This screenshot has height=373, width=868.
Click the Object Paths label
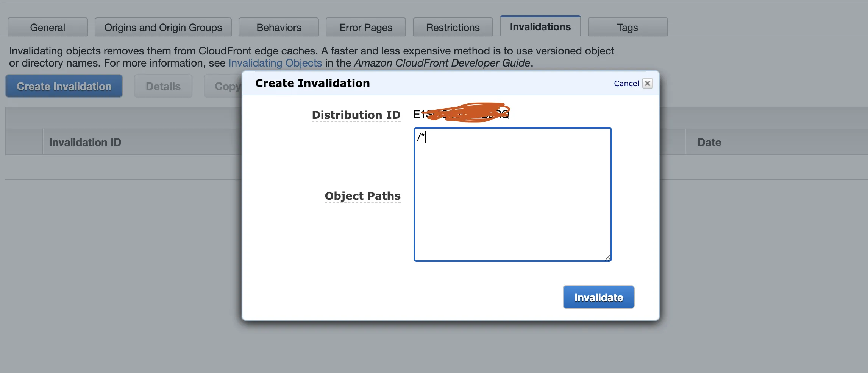(x=362, y=196)
